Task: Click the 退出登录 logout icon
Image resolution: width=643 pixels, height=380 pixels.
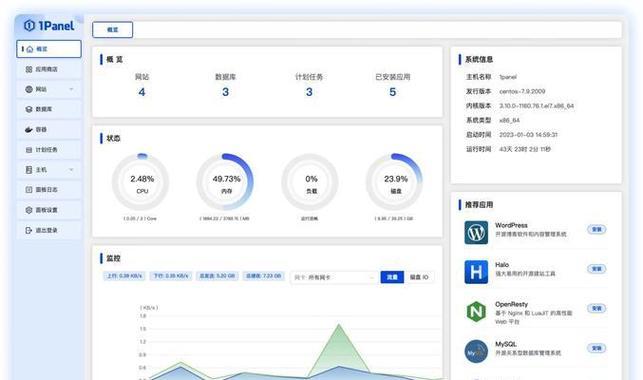Action: (x=29, y=230)
